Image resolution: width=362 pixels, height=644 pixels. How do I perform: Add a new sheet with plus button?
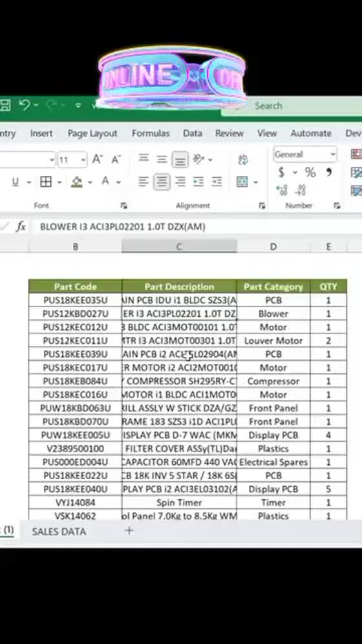click(x=129, y=531)
